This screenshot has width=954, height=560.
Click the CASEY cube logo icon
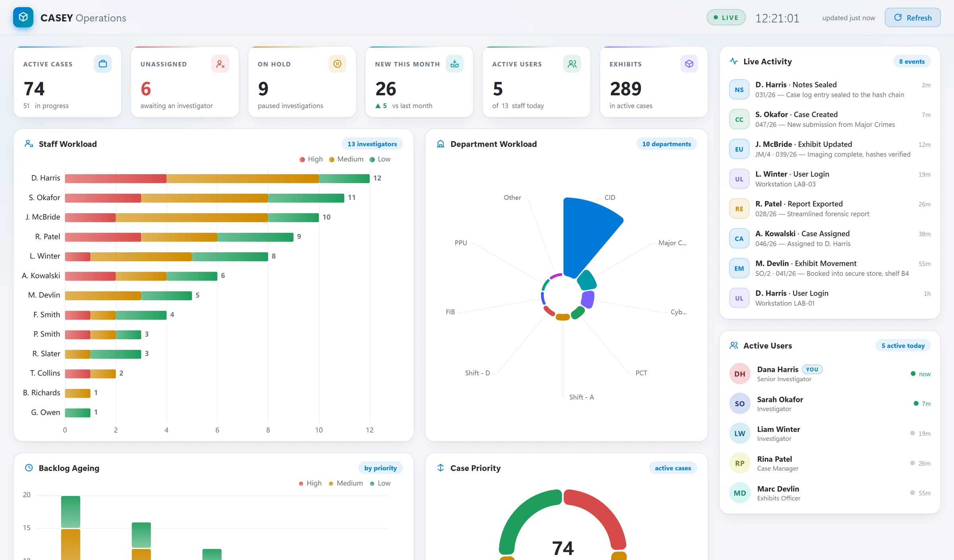tap(23, 17)
